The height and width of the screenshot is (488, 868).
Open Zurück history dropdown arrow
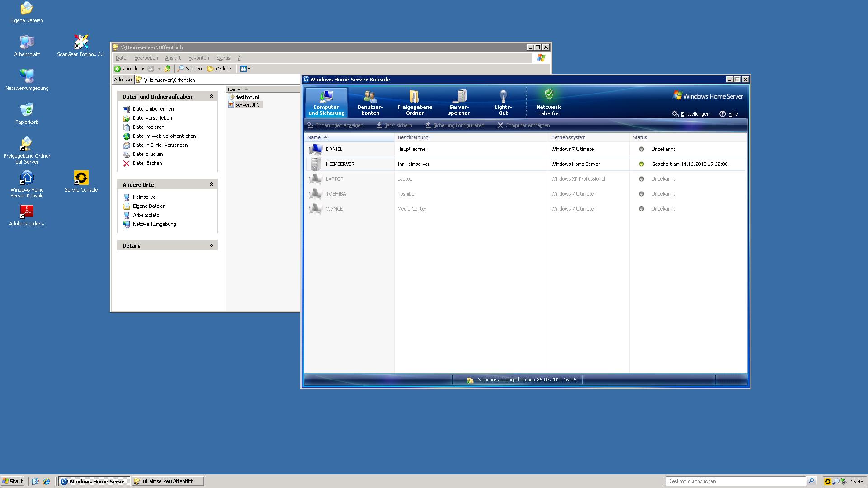click(x=142, y=69)
